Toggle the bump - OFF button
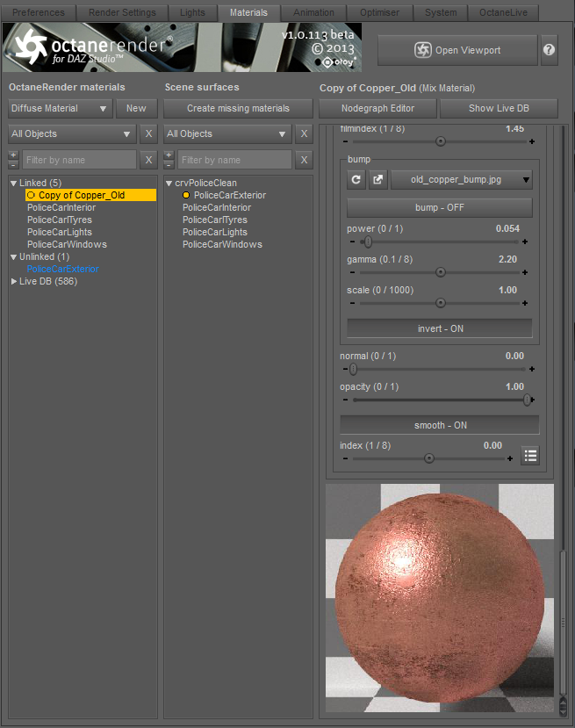The image size is (575, 728). coord(440,207)
